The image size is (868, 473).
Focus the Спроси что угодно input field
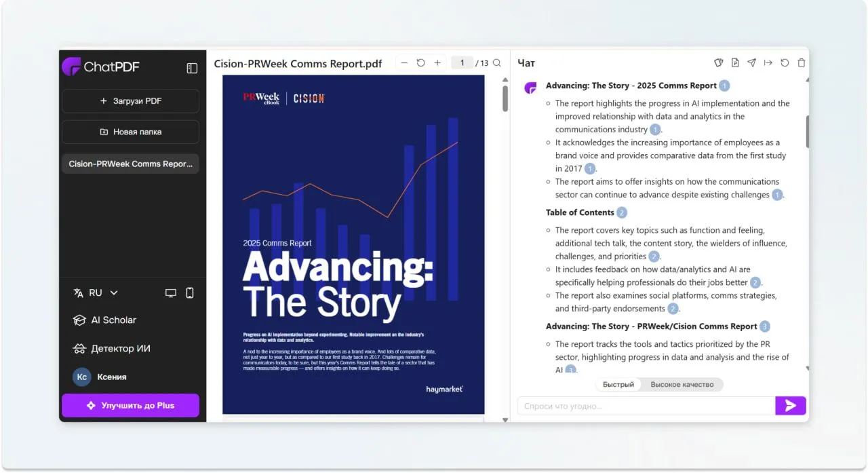(646, 406)
